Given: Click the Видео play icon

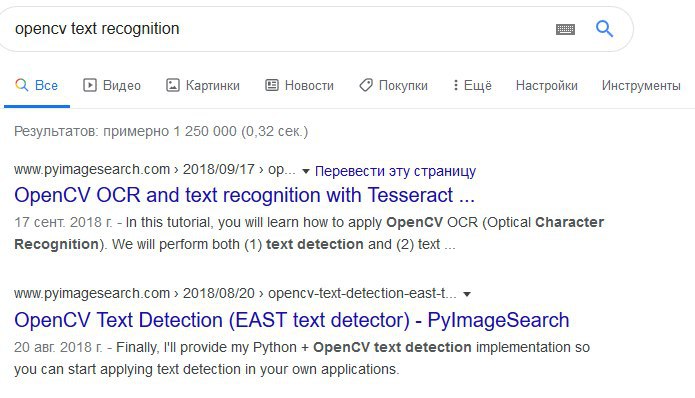Looking at the screenshot, I should pos(90,85).
